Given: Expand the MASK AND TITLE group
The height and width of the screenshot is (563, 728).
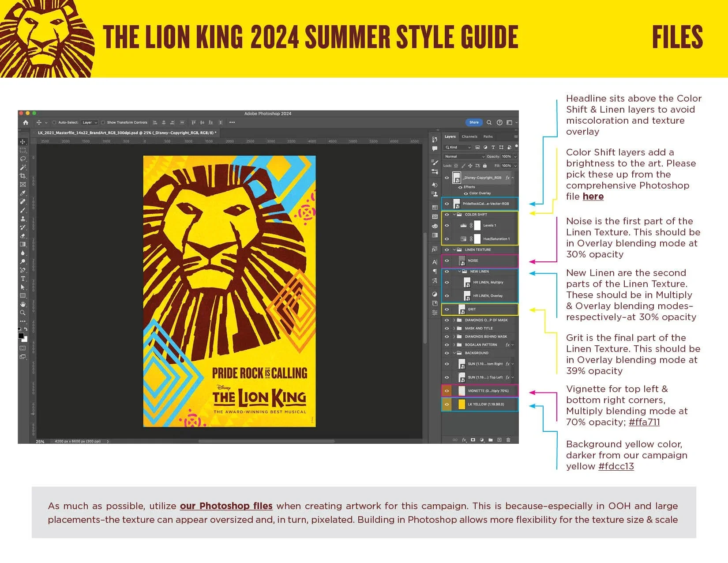Looking at the screenshot, I should point(454,328).
